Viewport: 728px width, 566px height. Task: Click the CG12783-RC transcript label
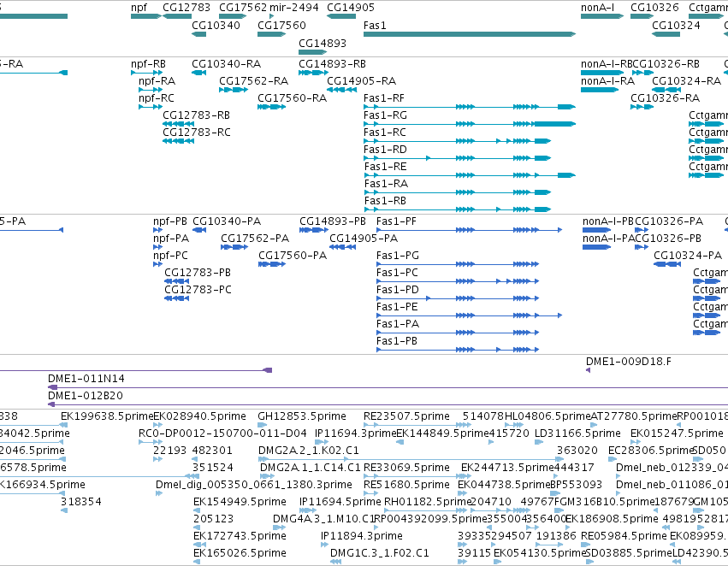tap(197, 133)
